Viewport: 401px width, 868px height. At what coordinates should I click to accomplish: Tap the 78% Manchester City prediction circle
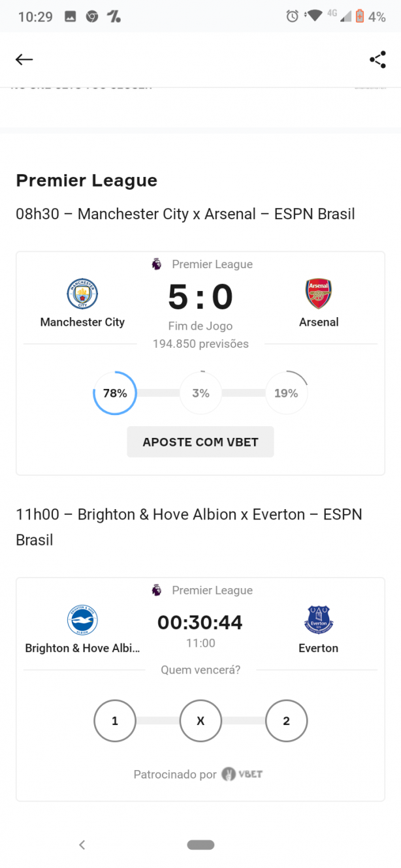[x=115, y=393]
